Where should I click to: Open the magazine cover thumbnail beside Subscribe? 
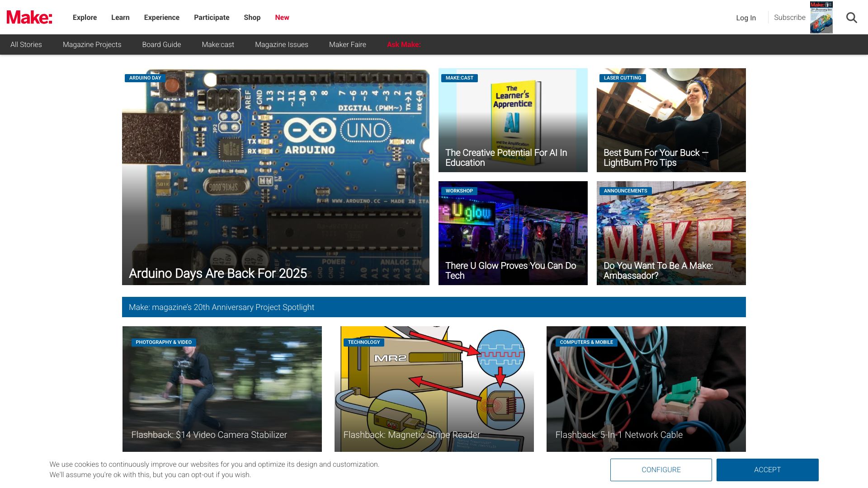click(821, 18)
